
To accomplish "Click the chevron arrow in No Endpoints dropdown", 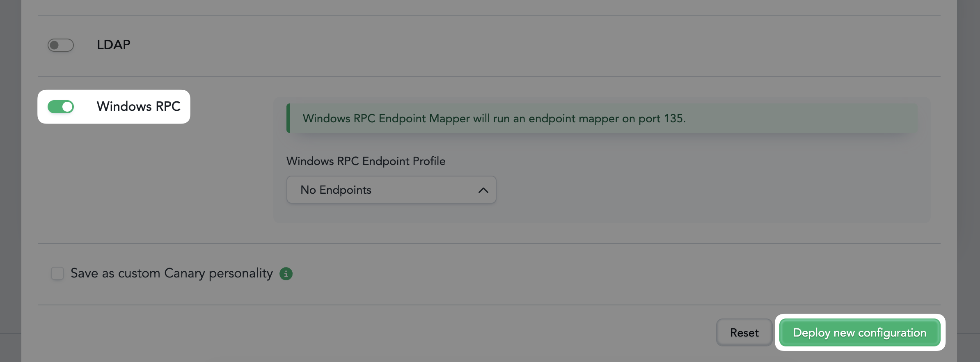I will coord(483,190).
